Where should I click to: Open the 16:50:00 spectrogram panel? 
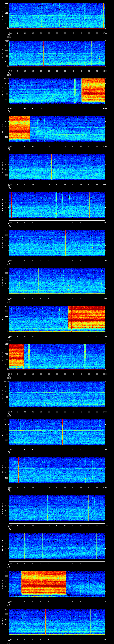click(57, 167)
